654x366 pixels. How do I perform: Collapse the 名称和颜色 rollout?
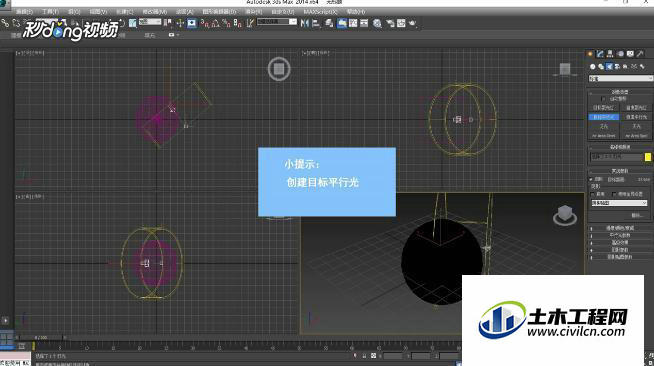(x=620, y=147)
